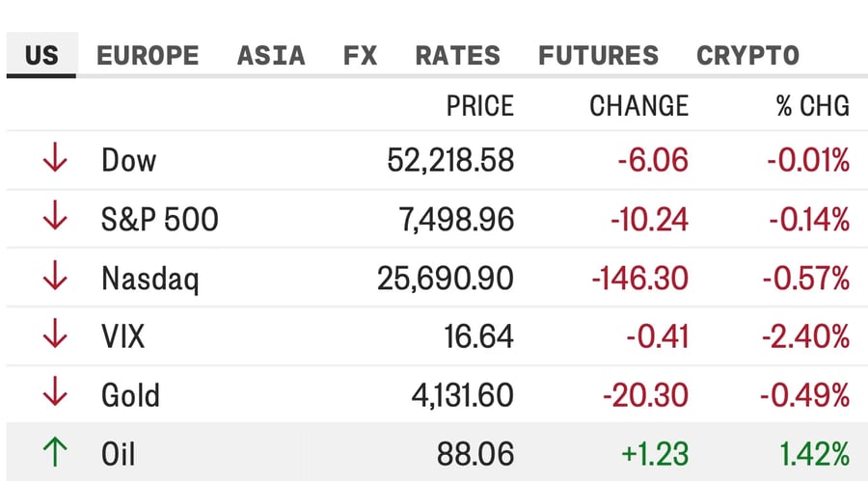
Task: Switch to the EUROPE tab
Action: 148,55
